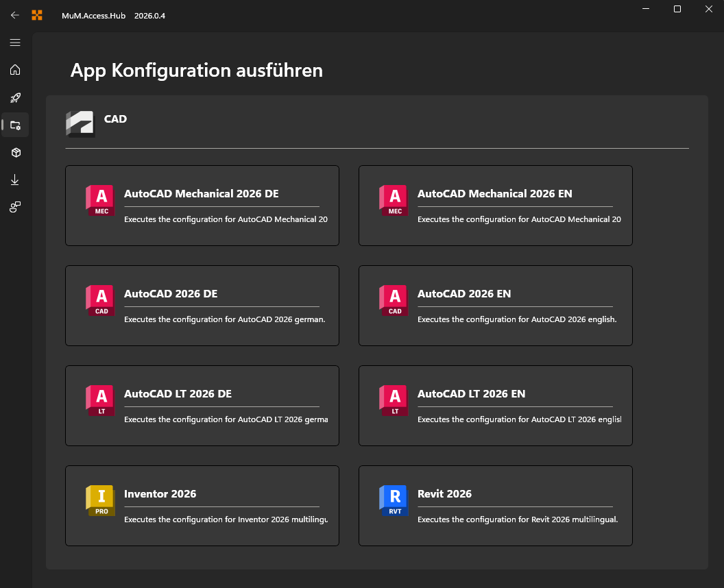The height and width of the screenshot is (588, 724).
Task: Click the blue Revit RVT icon
Action: point(393,500)
